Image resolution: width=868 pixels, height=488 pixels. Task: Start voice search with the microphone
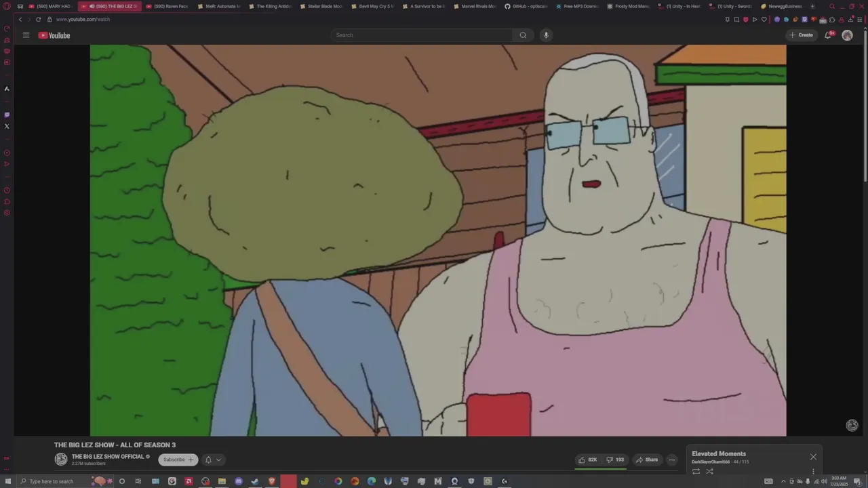point(546,35)
